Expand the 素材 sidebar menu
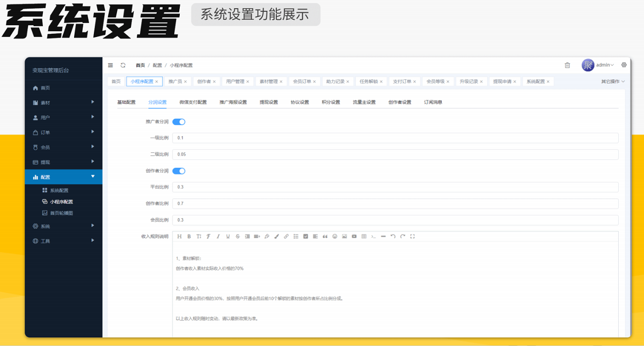 click(x=63, y=102)
